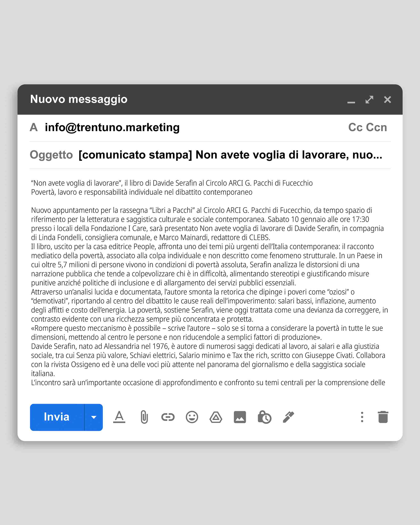This screenshot has height=525, width=420.
Task: Expand send options arrow beside Invia
Action: pyautogui.click(x=94, y=417)
